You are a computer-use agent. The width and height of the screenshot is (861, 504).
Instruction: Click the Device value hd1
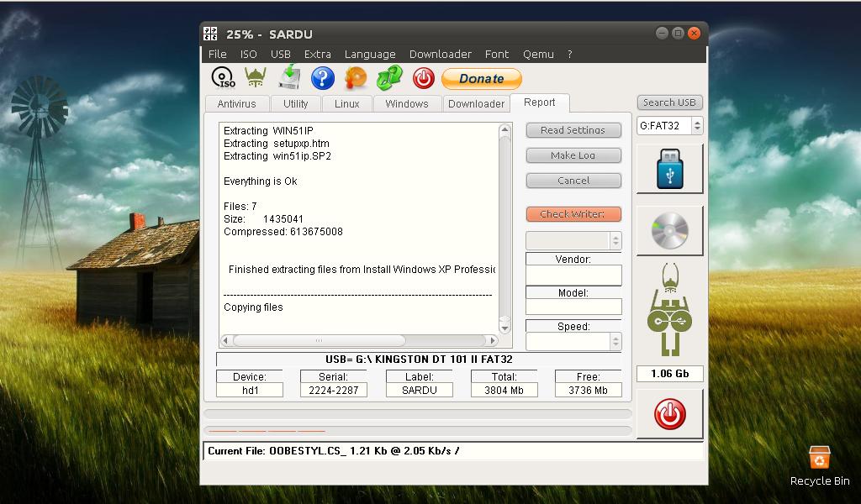tap(250, 390)
